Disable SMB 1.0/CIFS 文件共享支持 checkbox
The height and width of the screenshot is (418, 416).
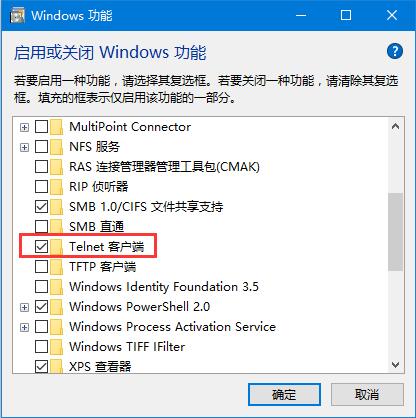pyautogui.click(x=41, y=207)
